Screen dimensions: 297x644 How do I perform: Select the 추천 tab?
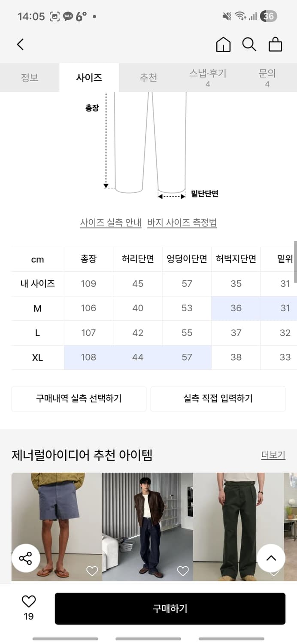coord(148,77)
